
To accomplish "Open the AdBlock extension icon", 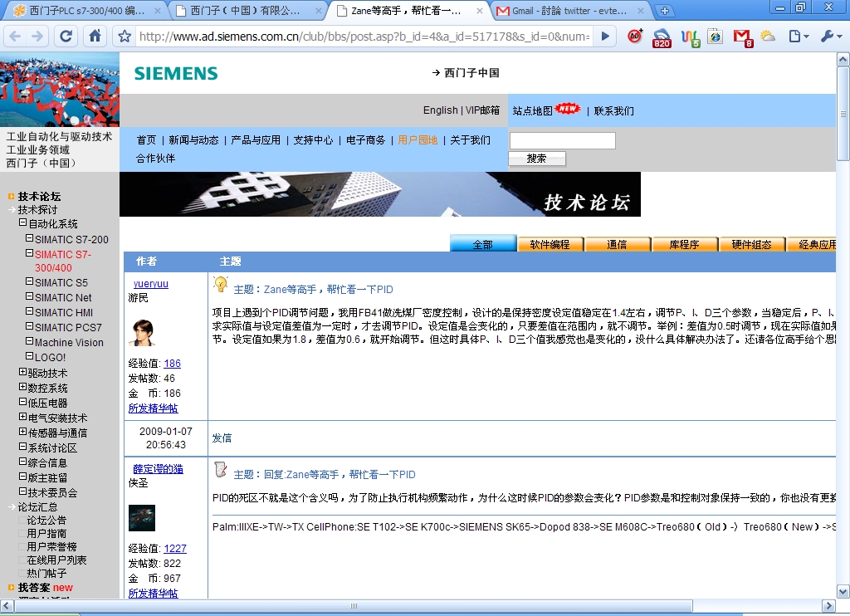I will tap(634, 37).
